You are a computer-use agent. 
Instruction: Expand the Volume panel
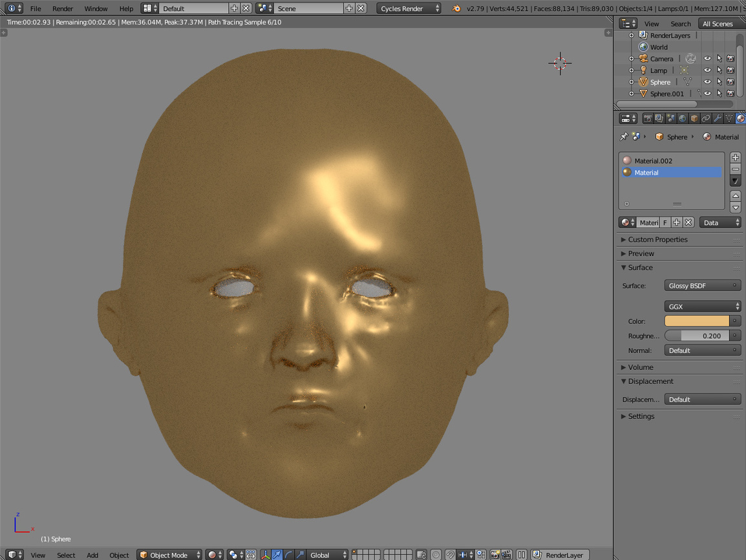(x=640, y=367)
